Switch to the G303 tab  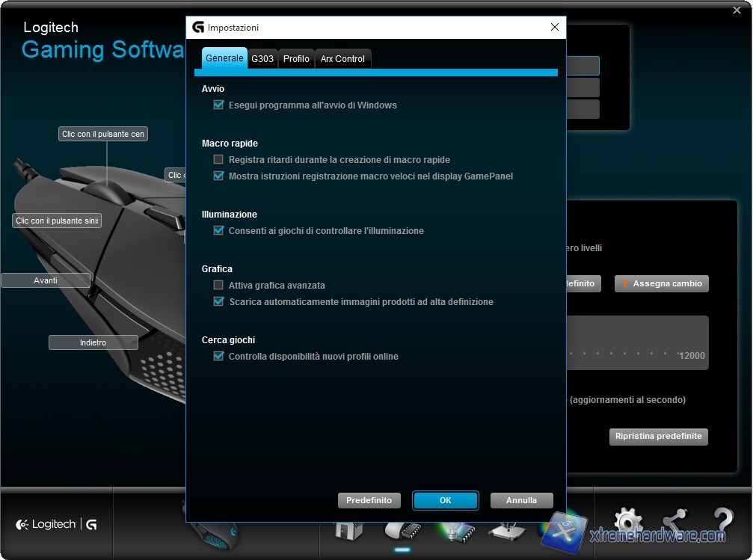pos(262,59)
